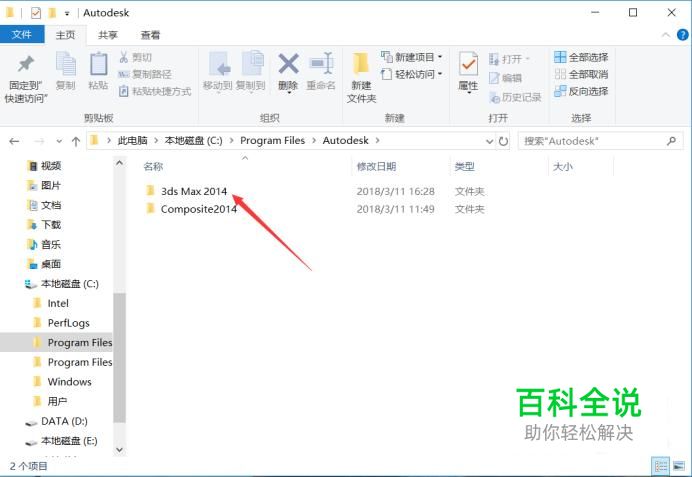Switch to the Large icons view in status bar
692x477 pixels.
(678, 466)
